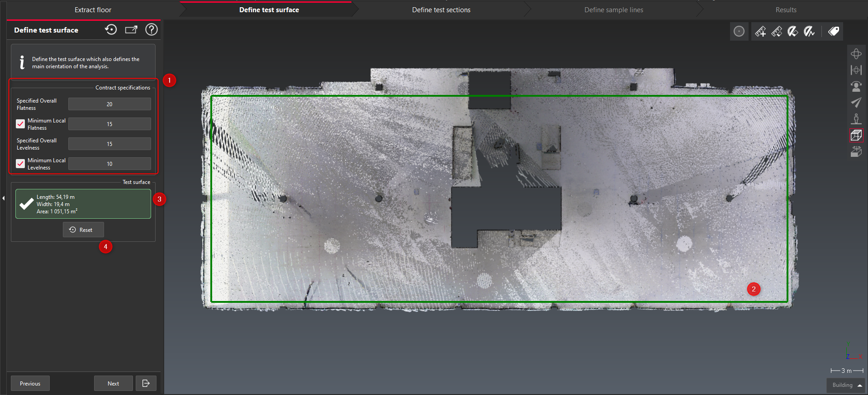Open the help question mark icon
Viewport: 868px width, 395px height.
pyautogui.click(x=152, y=30)
